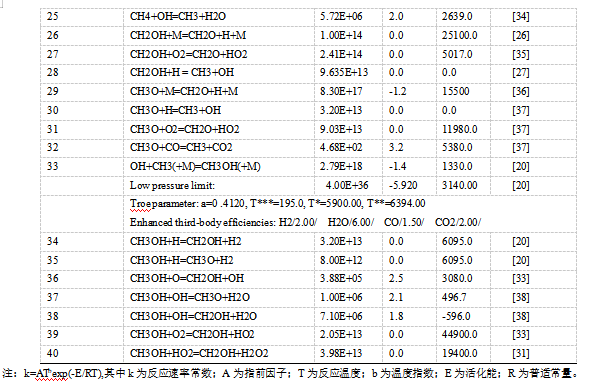Image resolution: width=589 pixels, height=389 pixels.
Task: Select temperature exponent 3.2
Action: tap(396, 147)
